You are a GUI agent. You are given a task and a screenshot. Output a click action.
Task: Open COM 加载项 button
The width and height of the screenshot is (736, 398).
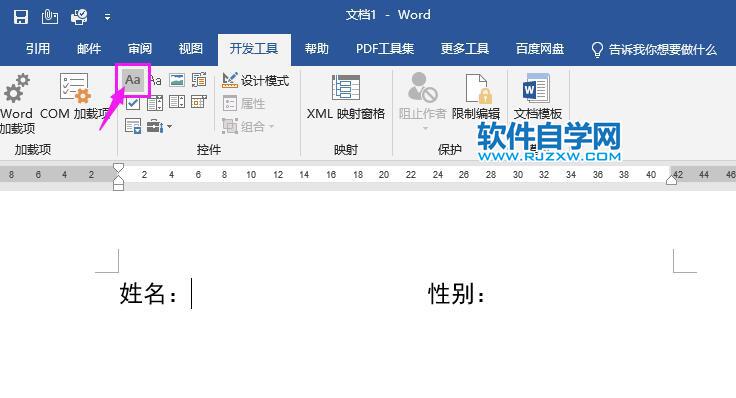click(75, 97)
